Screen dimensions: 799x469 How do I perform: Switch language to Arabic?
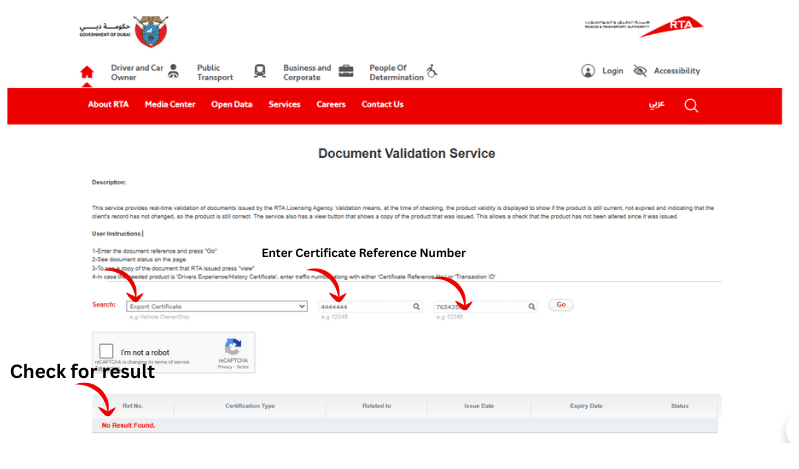(657, 105)
